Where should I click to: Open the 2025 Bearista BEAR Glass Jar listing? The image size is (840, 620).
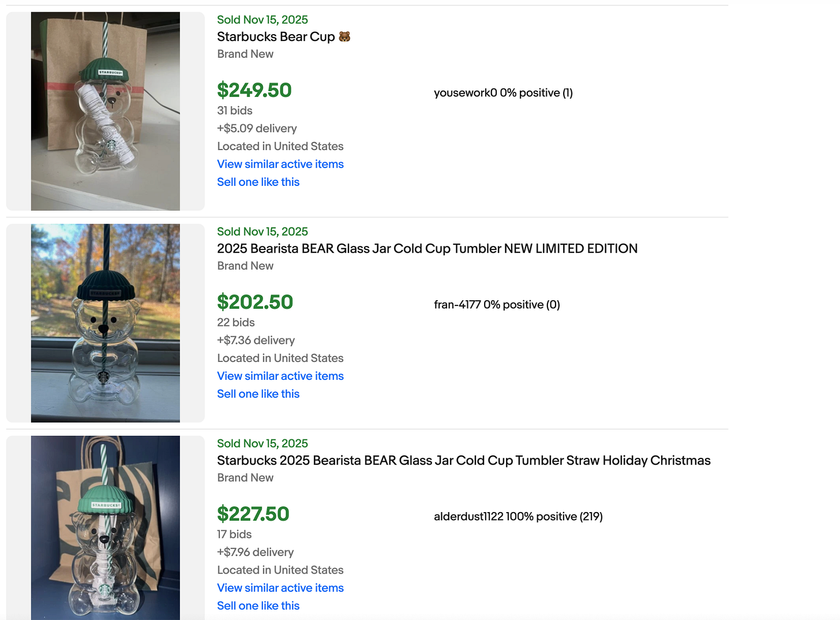[x=427, y=248]
